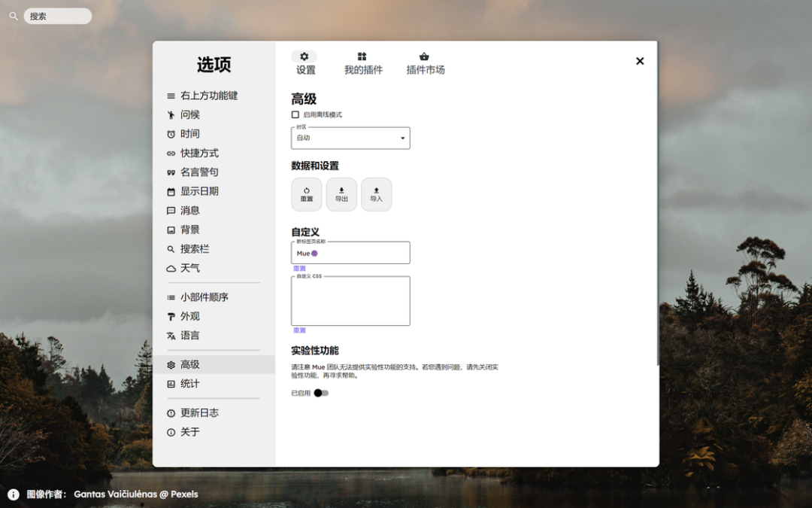Open the 时区 timezone dropdown

[350, 138]
